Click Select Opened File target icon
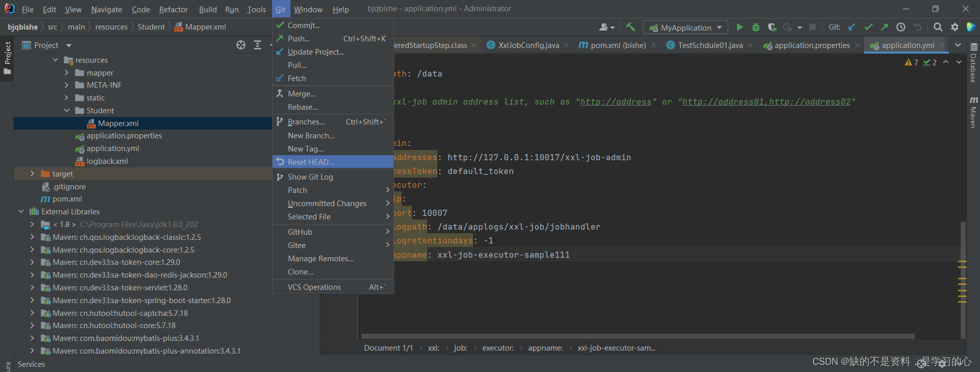This screenshot has height=372, width=980. 241,45
